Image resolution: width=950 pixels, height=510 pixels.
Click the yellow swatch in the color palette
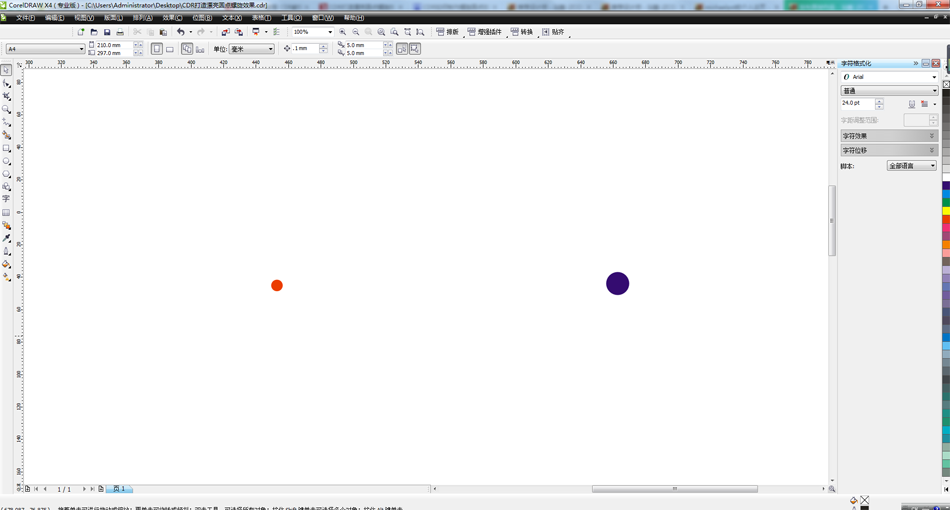(946, 210)
